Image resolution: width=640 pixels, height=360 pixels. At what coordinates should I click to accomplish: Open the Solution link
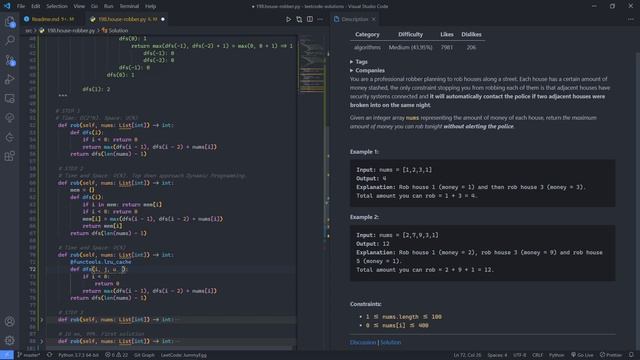[391, 342]
